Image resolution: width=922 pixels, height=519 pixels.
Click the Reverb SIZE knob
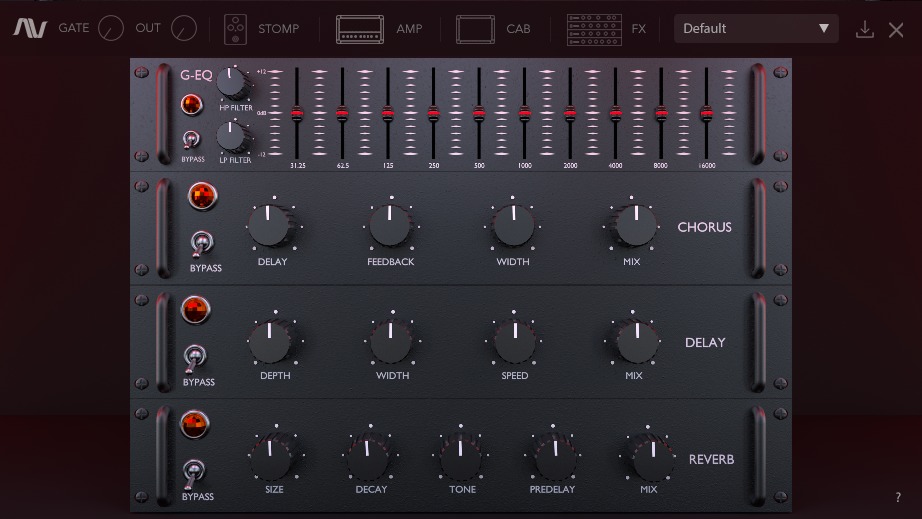coord(272,456)
